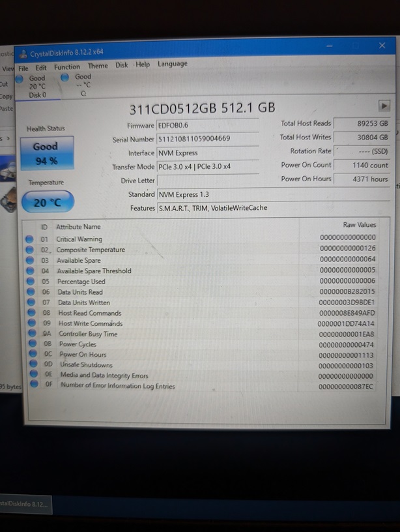The height and width of the screenshot is (532, 400).
Task: Click the Controller Busy Time status circle
Action: pyautogui.click(x=33, y=333)
